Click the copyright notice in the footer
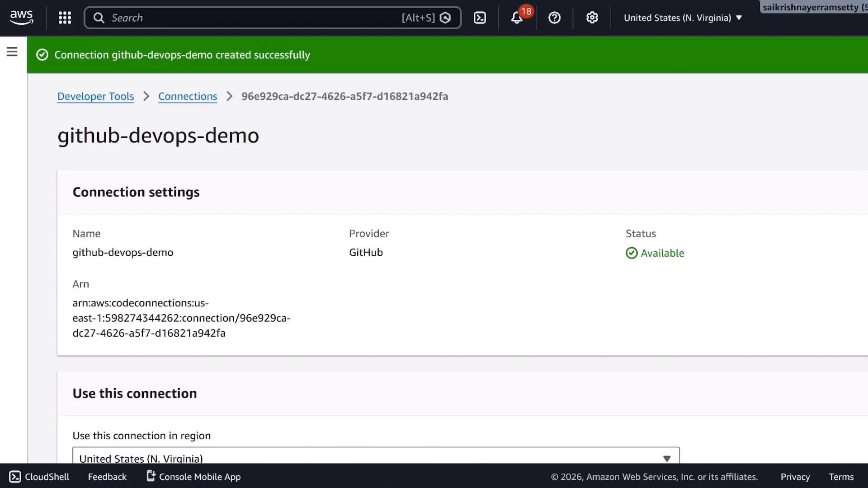Image resolution: width=868 pixels, height=488 pixels. pos(654,477)
